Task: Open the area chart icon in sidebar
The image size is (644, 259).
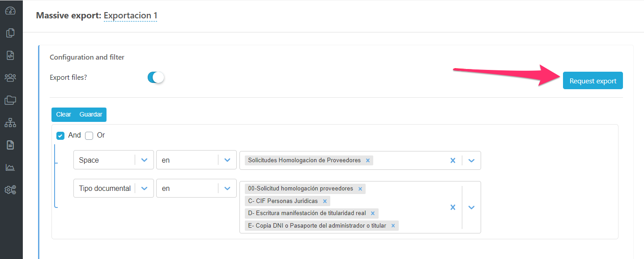Action: 10,167
